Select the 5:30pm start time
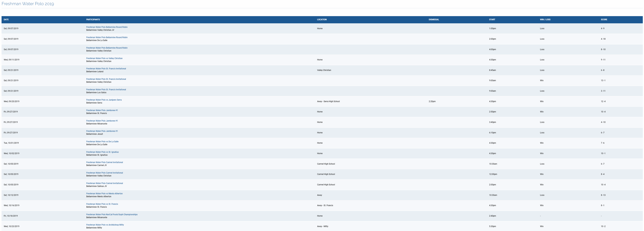The width and height of the screenshot is (644, 231). point(492,226)
